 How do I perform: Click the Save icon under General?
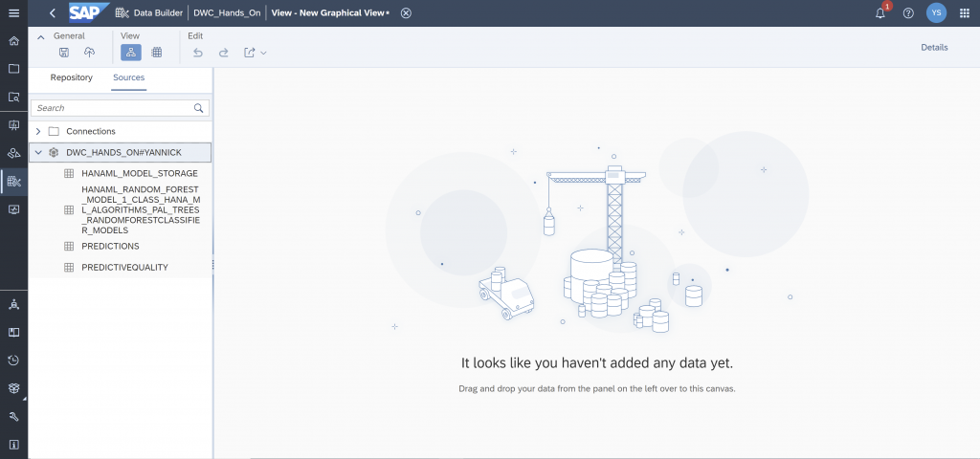coord(64,53)
